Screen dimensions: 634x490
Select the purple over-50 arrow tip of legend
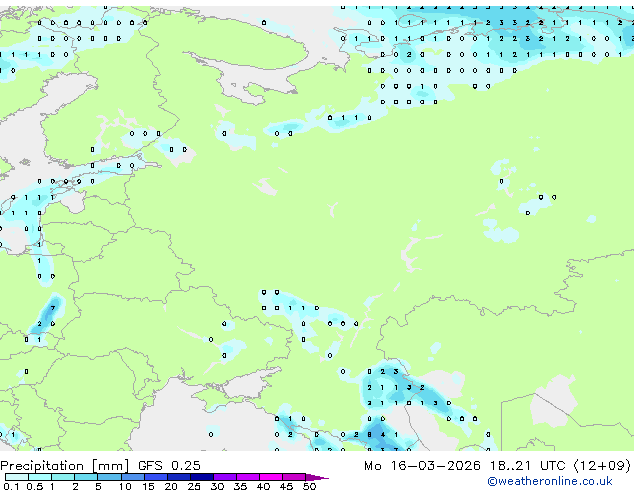[317, 478]
